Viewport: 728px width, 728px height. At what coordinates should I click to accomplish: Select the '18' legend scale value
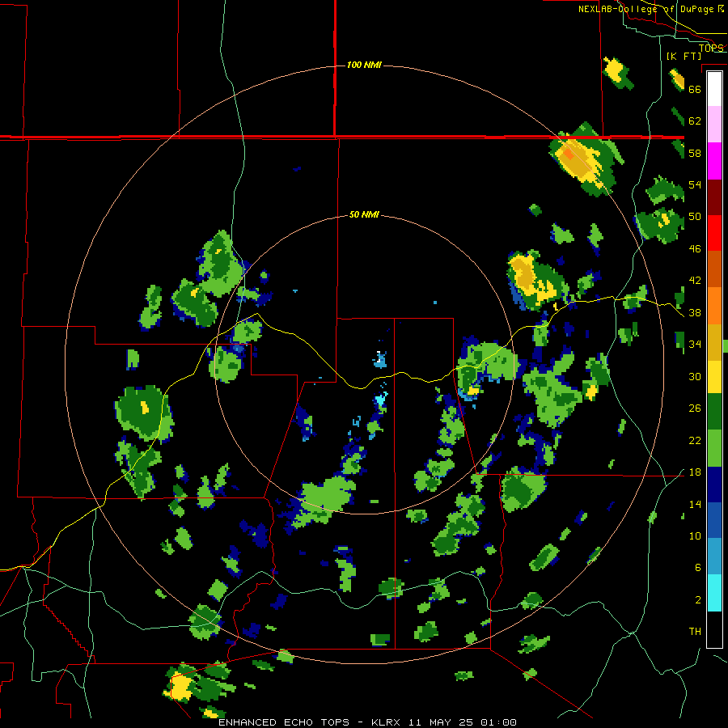(695, 472)
